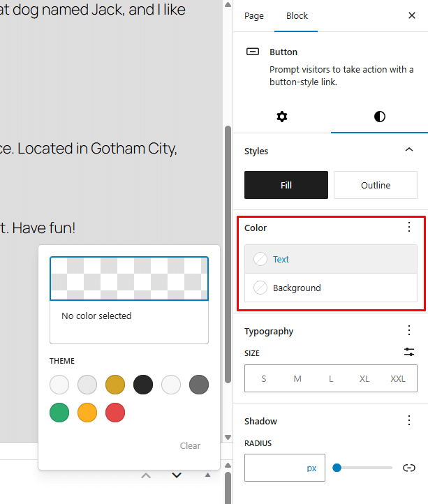Viewport: 428px width, 504px height.
Task: Click the 'No color selected' label
Action: [96, 316]
